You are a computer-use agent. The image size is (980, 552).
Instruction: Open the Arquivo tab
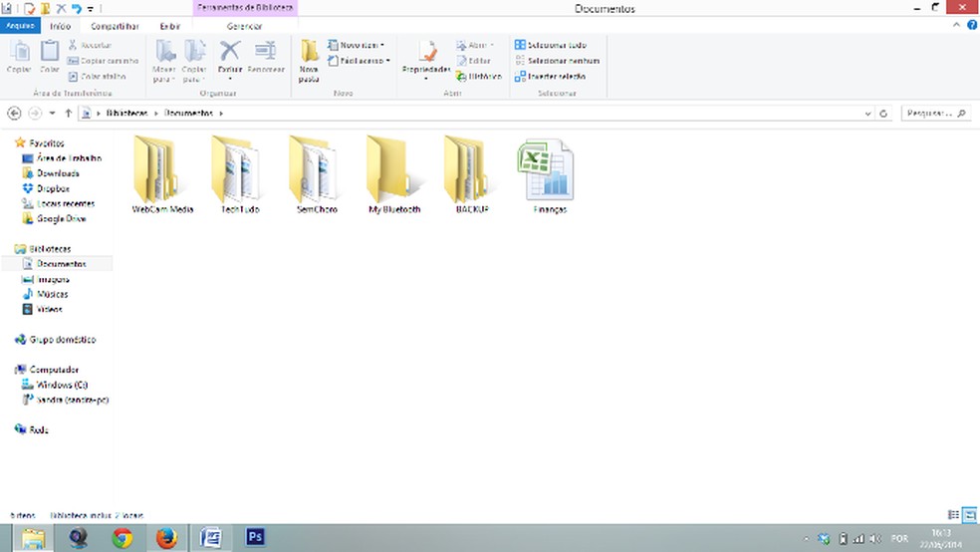[x=20, y=26]
